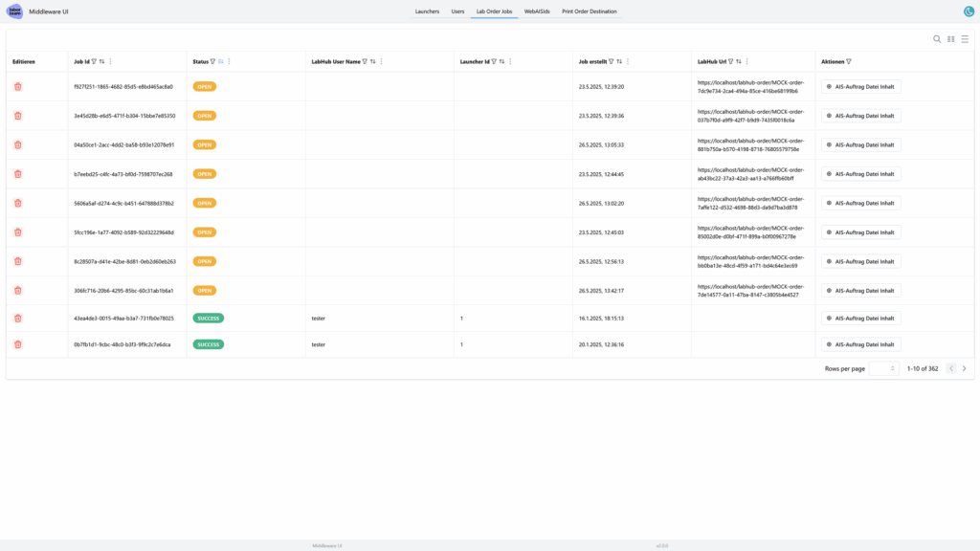The height and width of the screenshot is (551, 980).
Task: Open Job erstellt column filter
Action: point(612,62)
